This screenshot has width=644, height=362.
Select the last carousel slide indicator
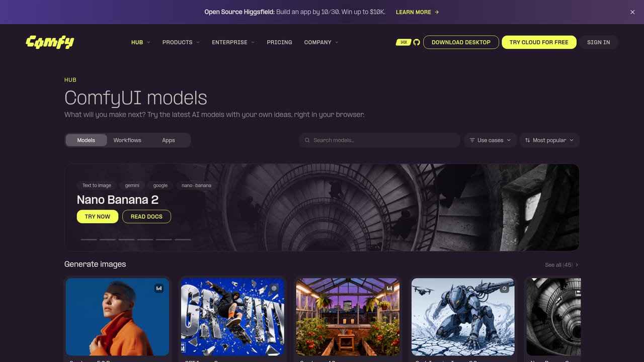click(x=183, y=239)
